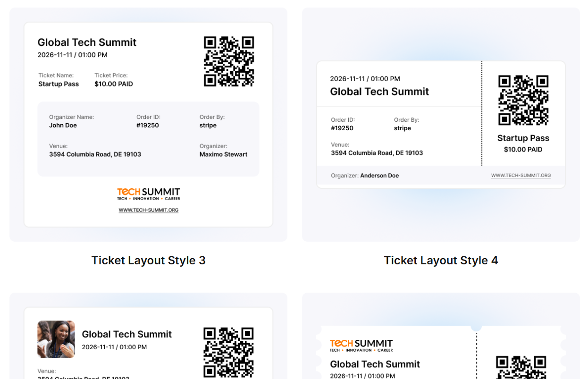The width and height of the screenshot is (588, 379).
Task: Select the Ticket Layout Style 4 preview card
Action: pyautogui.click(x=441, y=125)
